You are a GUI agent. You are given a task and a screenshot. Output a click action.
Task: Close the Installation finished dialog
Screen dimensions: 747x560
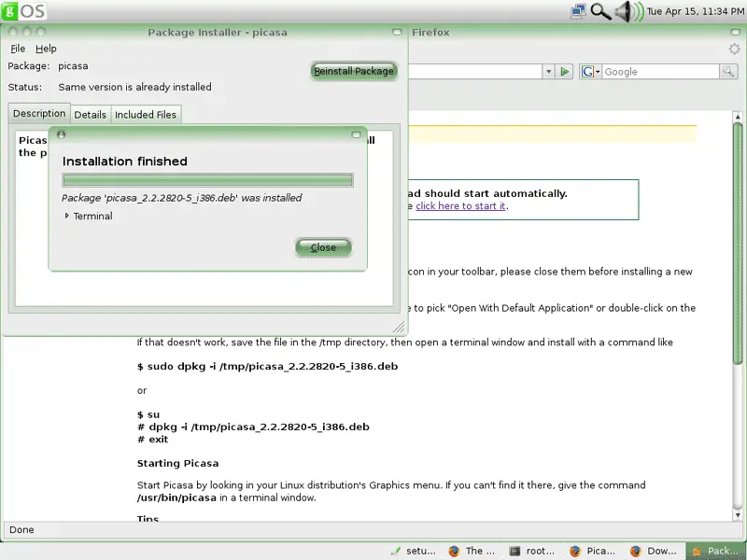click(x=323, y=247)
